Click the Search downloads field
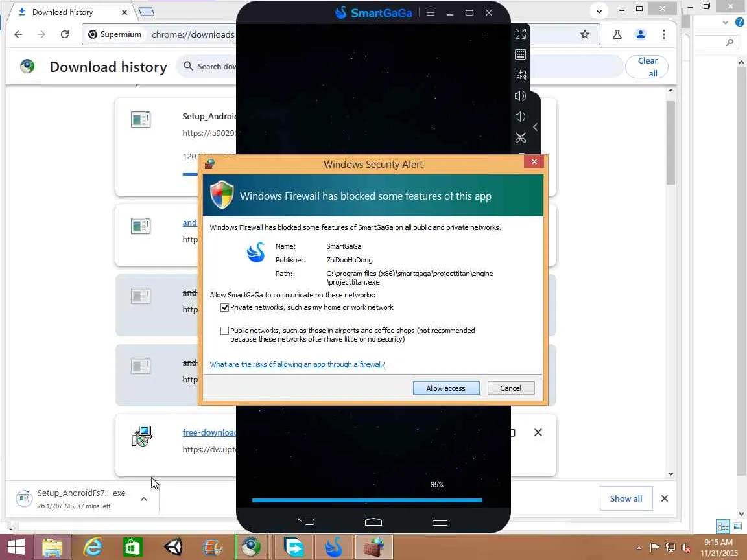The height and width of the screenshot is (560, 747). pyautogui.click(x=209, y=67)
